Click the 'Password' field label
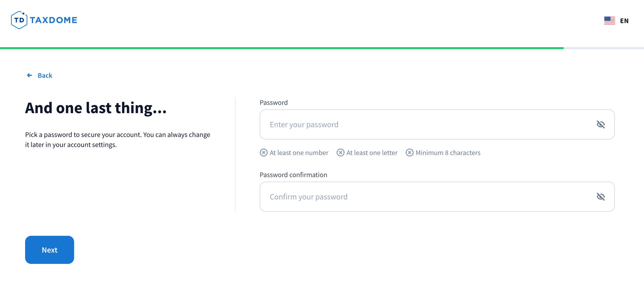644x298 pixels. pyautogui.click(x=274, y=103)
